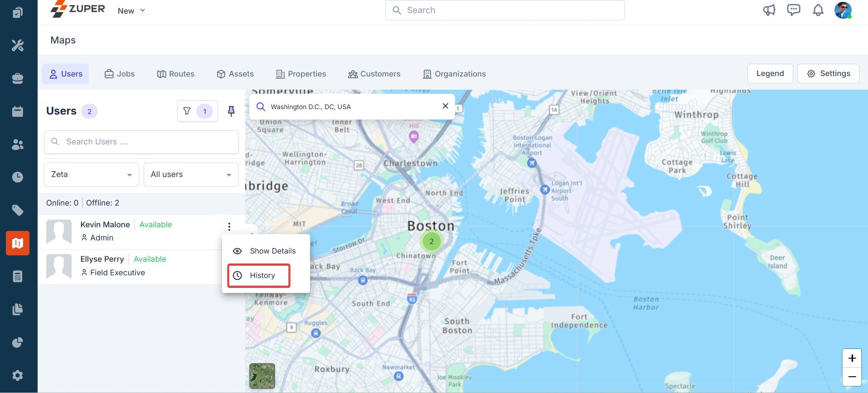
Task: Switch to the Routes tab
Action: [175, 74]
